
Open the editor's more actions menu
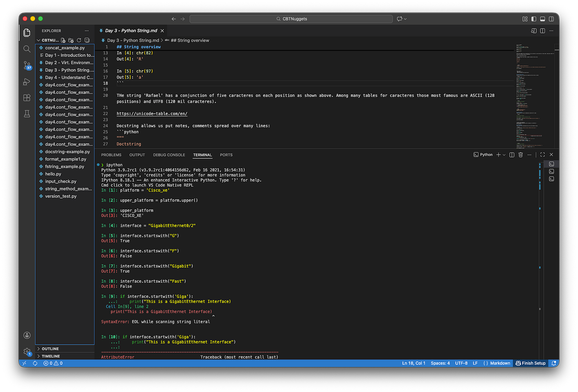(x=551, y=31)
